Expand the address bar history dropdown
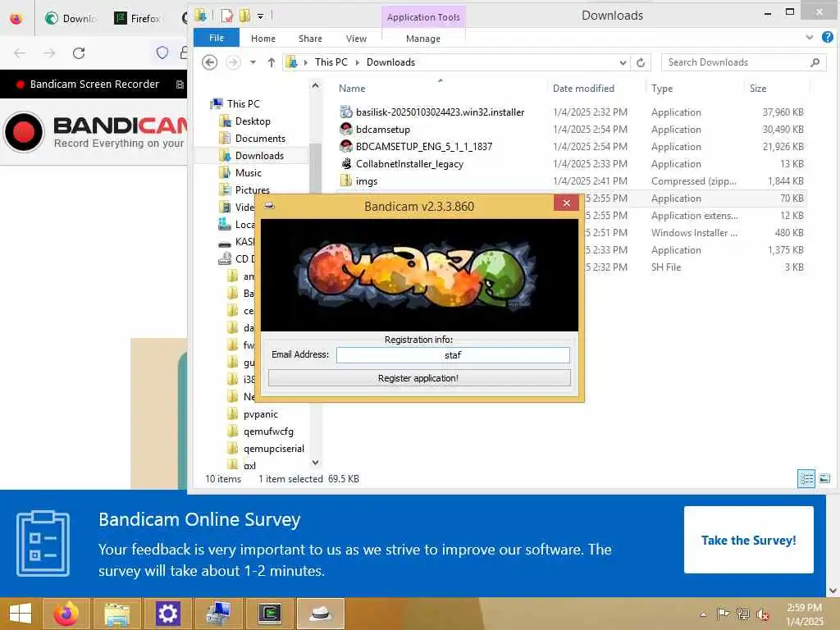This screenshot has width=840, height=630. 623,62
